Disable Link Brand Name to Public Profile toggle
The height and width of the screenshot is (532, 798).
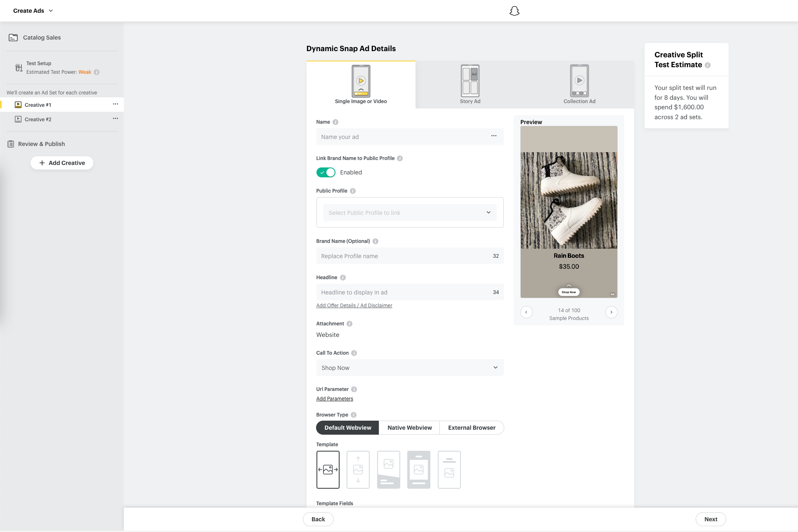click(x=326, y=172)
